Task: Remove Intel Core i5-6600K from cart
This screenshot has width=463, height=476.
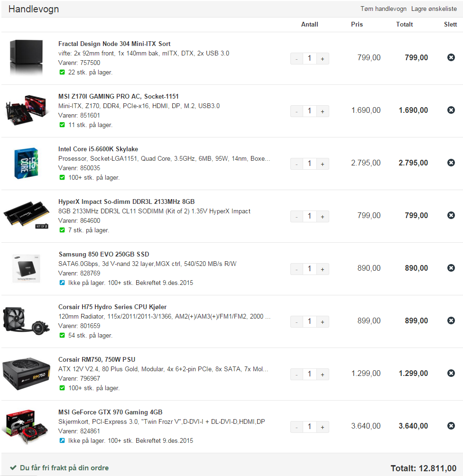Action: click(x=451, y=163)
